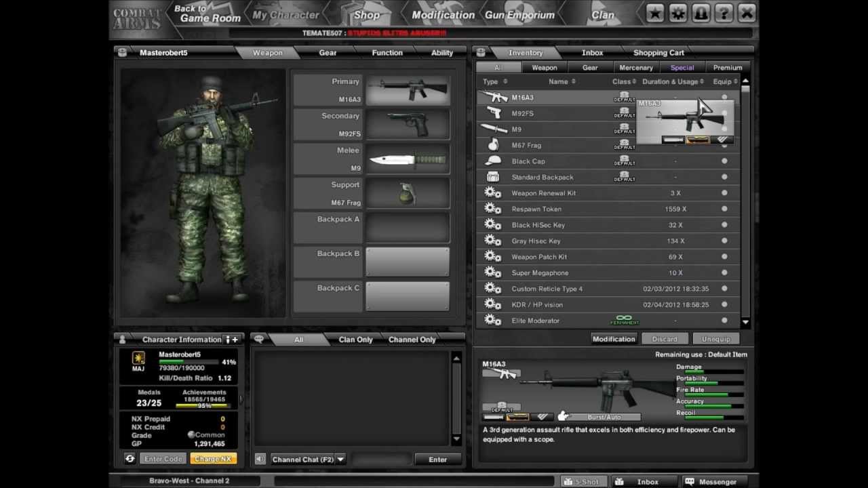
Task: Toggle equip dot for Elite Moderator row
Action: point(724,321)
